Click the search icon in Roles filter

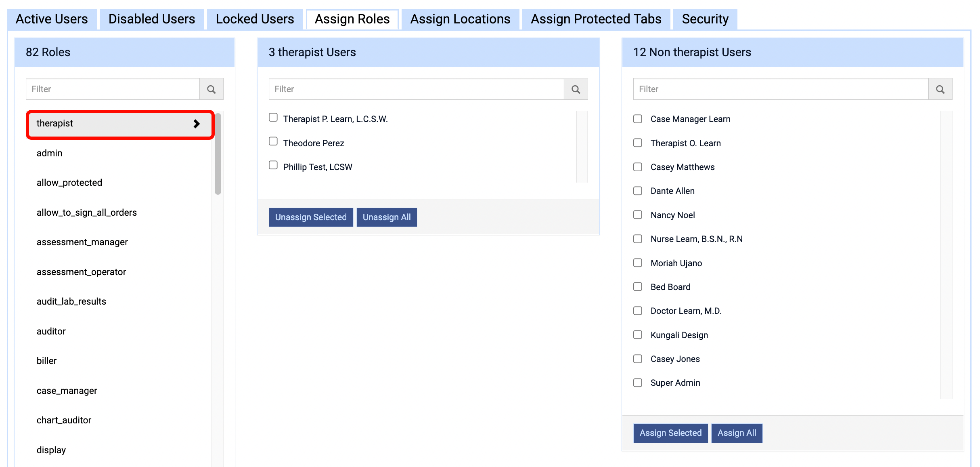[211, 89]
